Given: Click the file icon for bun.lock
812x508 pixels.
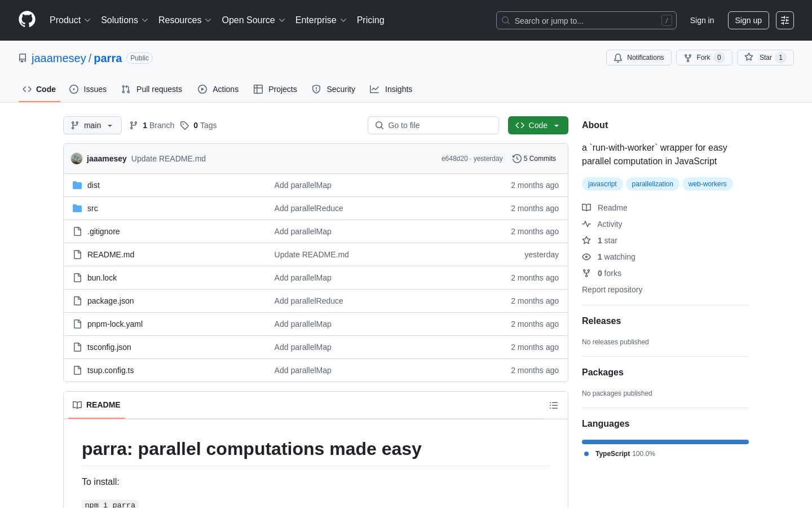Looking at the screenshot, I should (x=77, y=278).
